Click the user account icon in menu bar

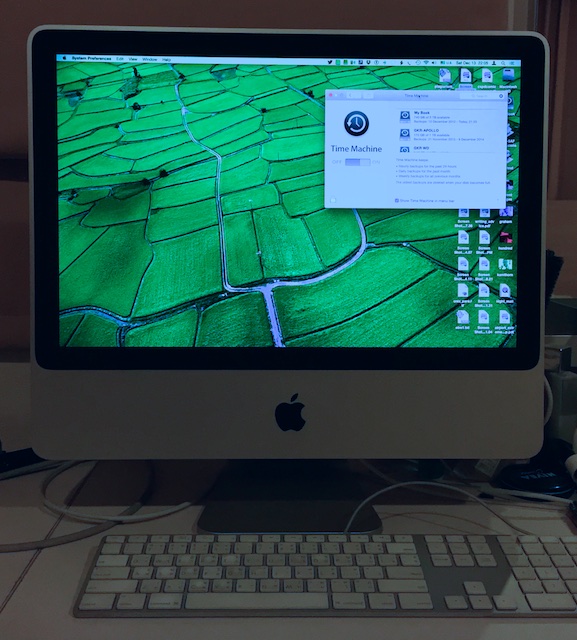(494, 63)
